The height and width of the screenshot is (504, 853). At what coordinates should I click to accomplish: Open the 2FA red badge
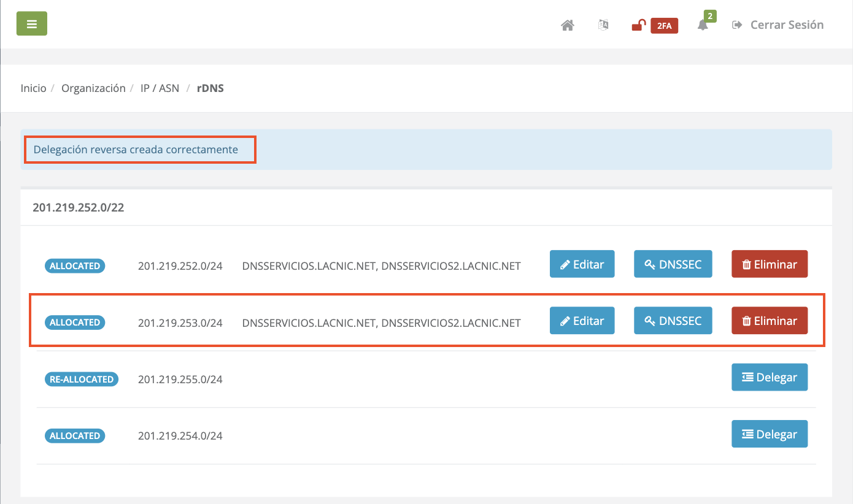coord(664,26)
